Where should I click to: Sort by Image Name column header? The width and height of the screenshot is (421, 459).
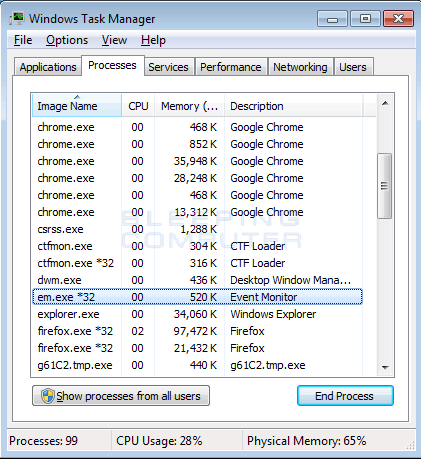click(77, 106)
